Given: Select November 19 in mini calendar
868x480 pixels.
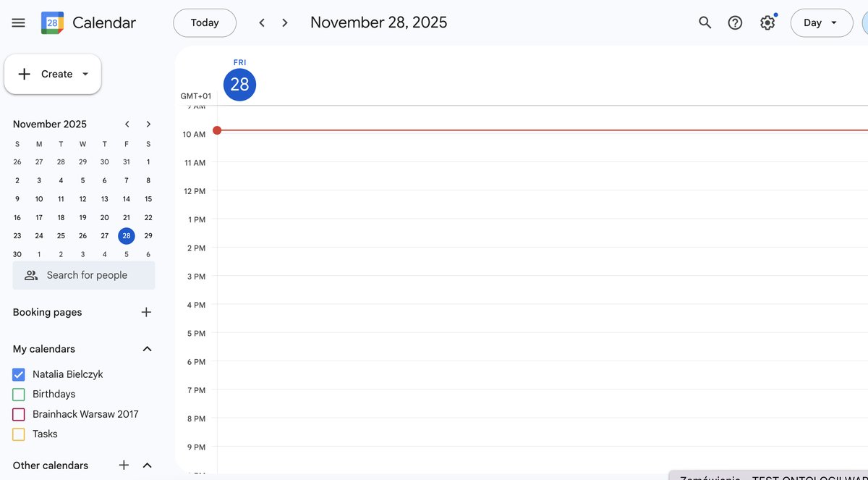Looking at the screenshot, I should tap(82, 217).
